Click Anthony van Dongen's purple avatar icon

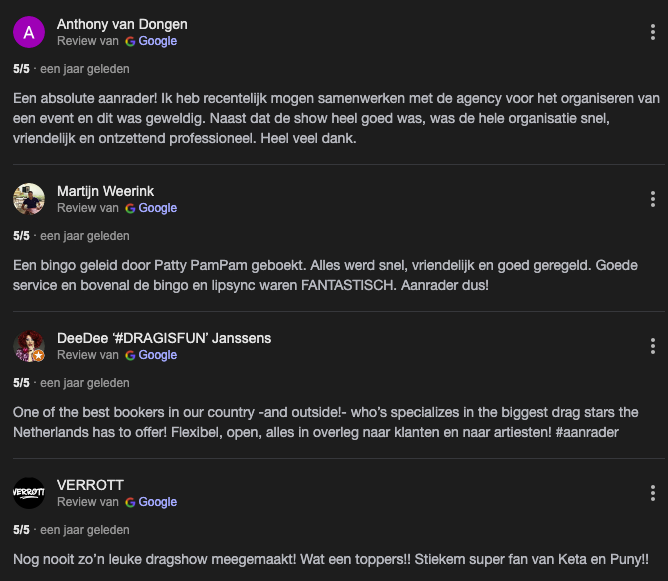point(29,32)
